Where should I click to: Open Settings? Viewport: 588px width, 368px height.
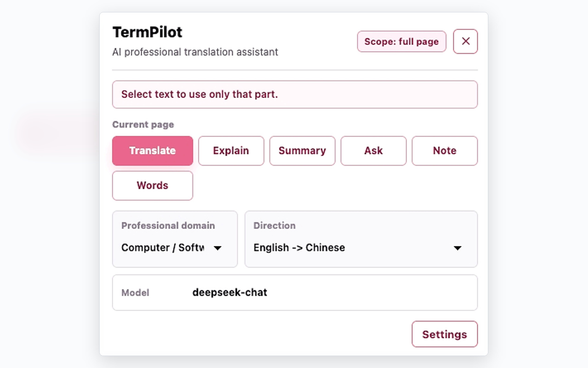(445, 334)
